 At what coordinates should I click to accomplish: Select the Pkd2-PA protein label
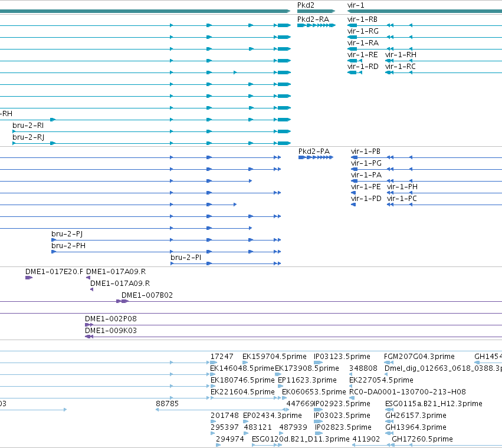click(x=314, y=151)
